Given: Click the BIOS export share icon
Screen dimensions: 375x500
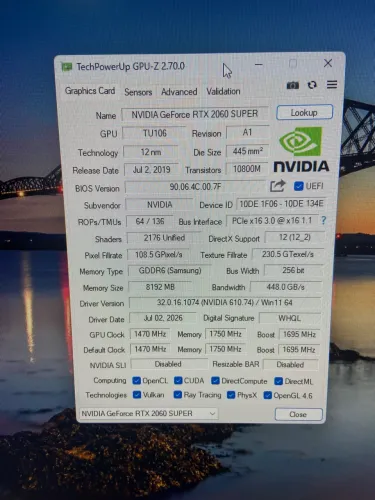Looking at the screenshot, I should 277,186.
